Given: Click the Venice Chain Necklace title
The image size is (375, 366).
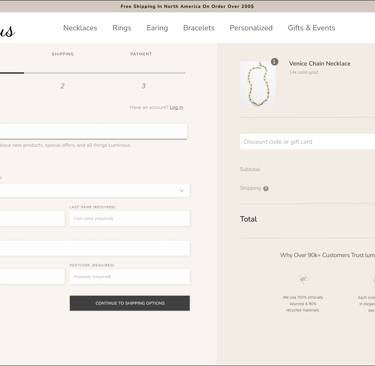Looking at the screenshot, I should pos(320,63).
